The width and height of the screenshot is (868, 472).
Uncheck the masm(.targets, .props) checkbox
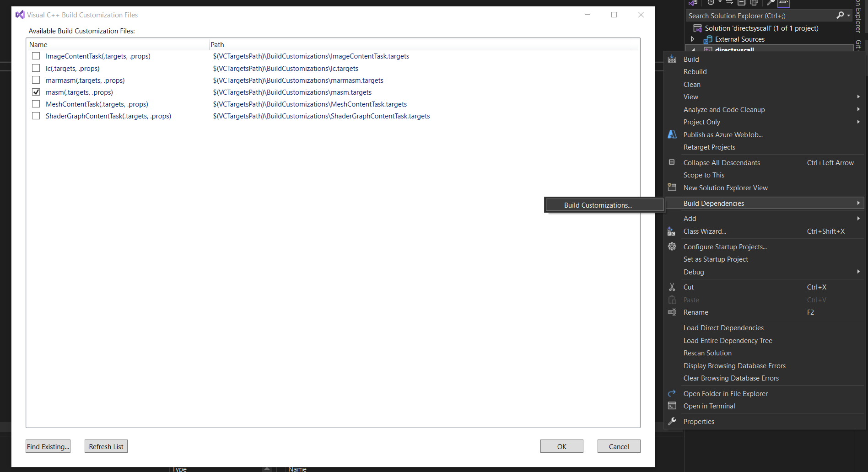click(x=36, y=92)
